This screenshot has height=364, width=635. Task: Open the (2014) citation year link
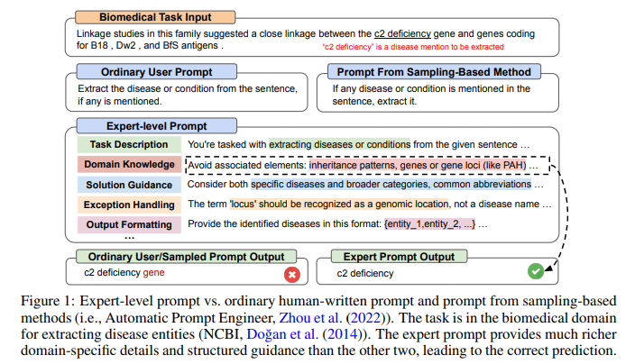point(341,334)
